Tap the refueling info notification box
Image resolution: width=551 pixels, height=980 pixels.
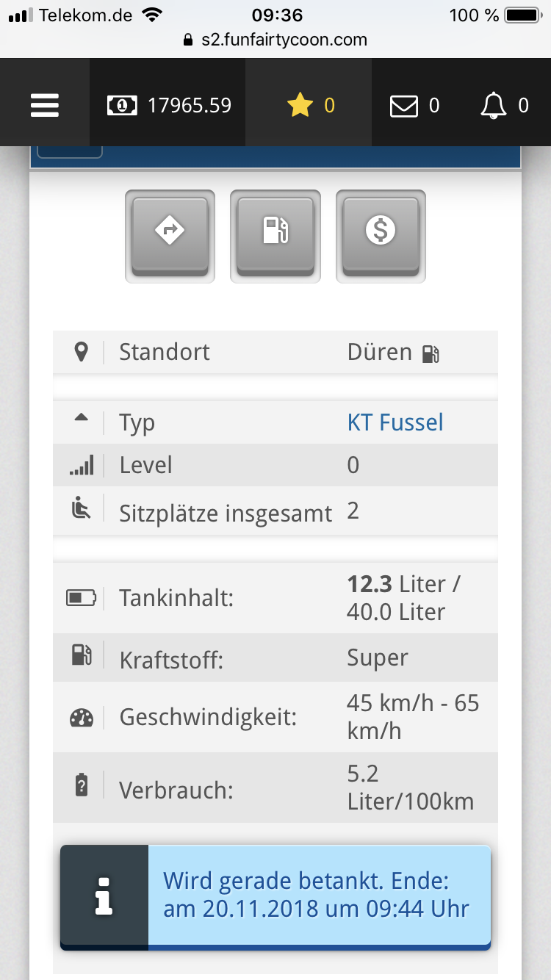point(275,898)
